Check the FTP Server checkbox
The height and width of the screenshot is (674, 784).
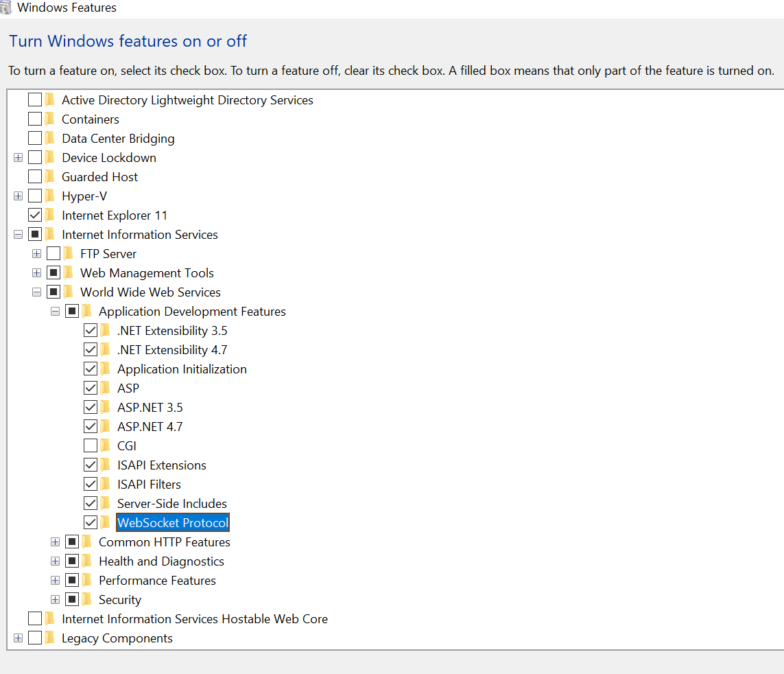tap(54, 254)
